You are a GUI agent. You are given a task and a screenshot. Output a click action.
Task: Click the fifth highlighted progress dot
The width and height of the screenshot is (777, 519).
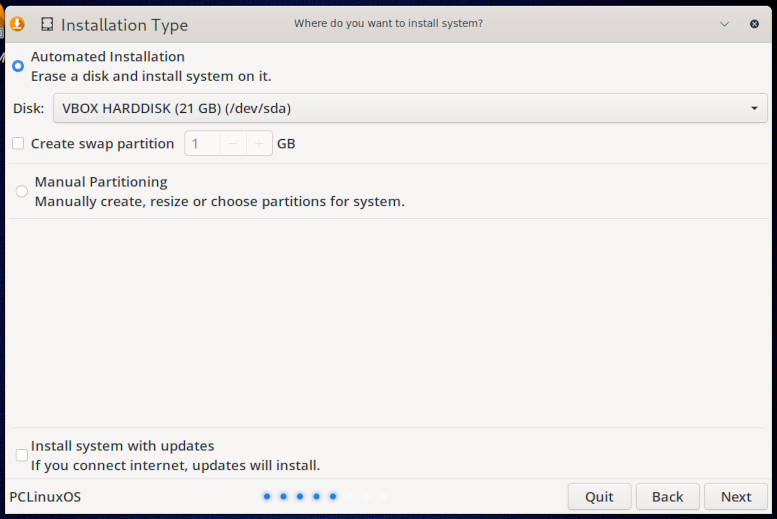pyautogui.click(x=333, y=496)
